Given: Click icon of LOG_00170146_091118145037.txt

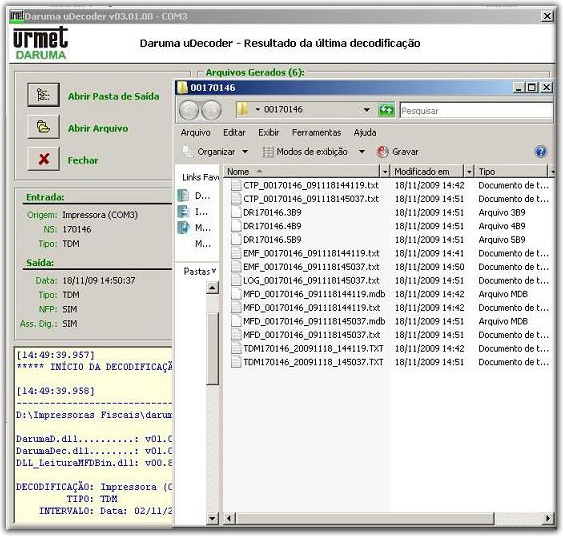Looking at the screenshot, I should [x=236, y=280].
